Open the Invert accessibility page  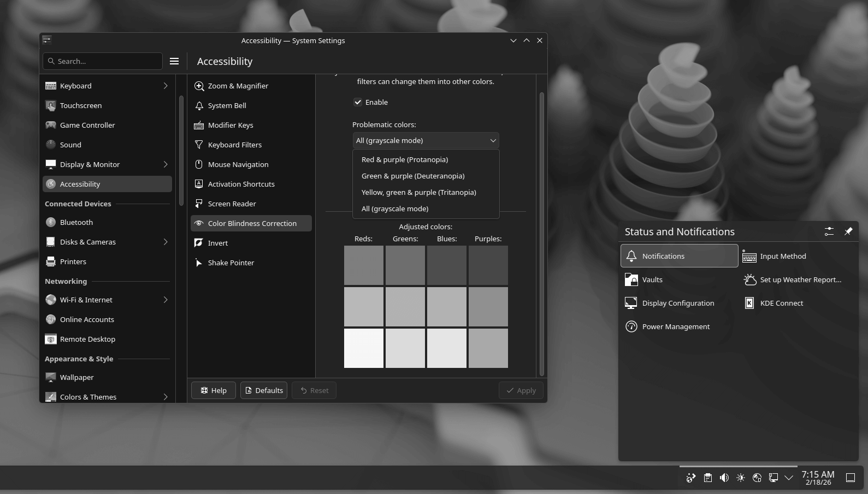point(218,243)
